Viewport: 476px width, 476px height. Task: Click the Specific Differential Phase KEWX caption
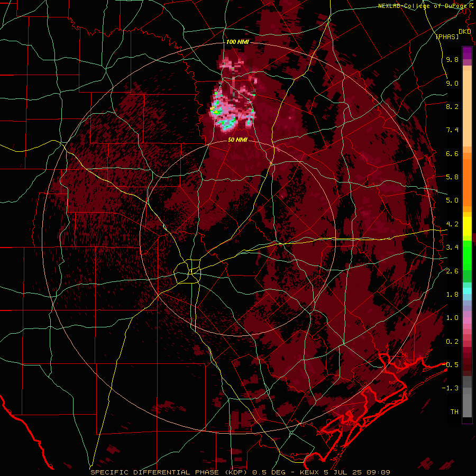pos(240,472)
